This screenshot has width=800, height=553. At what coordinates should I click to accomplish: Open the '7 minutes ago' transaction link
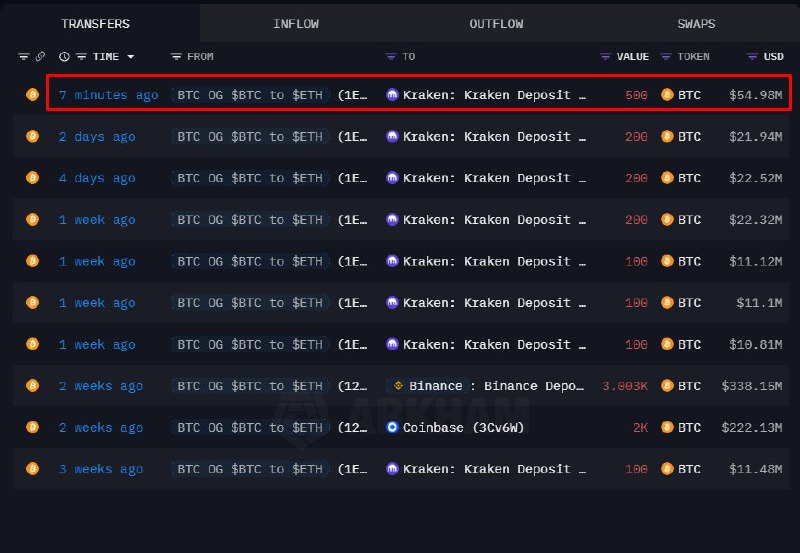109,95
